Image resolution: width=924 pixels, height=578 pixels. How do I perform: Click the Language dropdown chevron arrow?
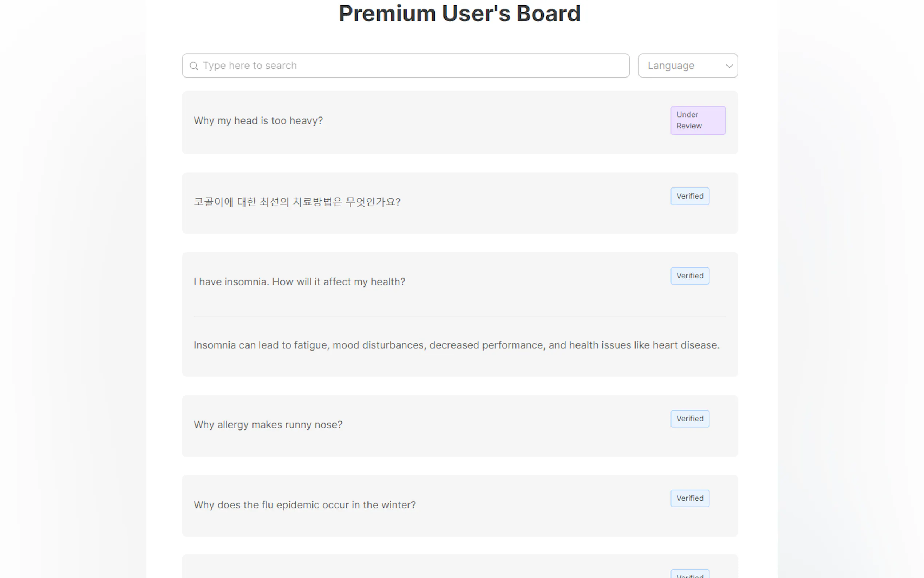[729, 66]
